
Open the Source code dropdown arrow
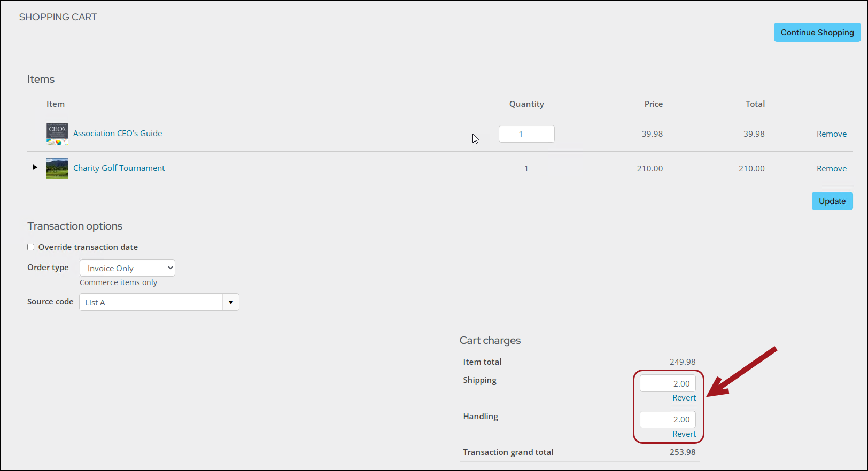click(x=231, y=302)
